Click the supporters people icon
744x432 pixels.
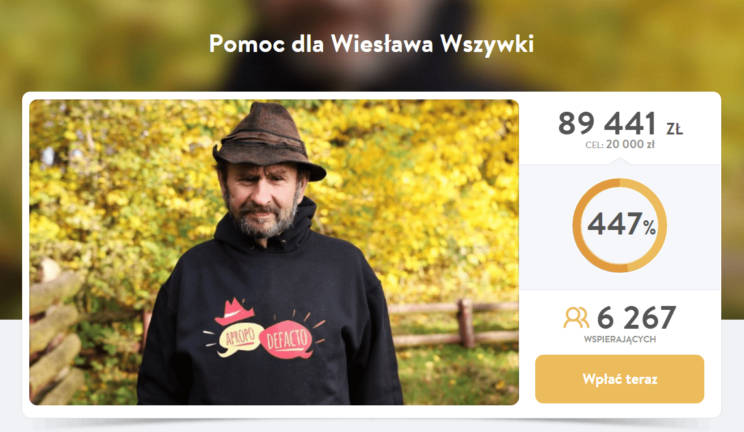(x=576, y=318)
